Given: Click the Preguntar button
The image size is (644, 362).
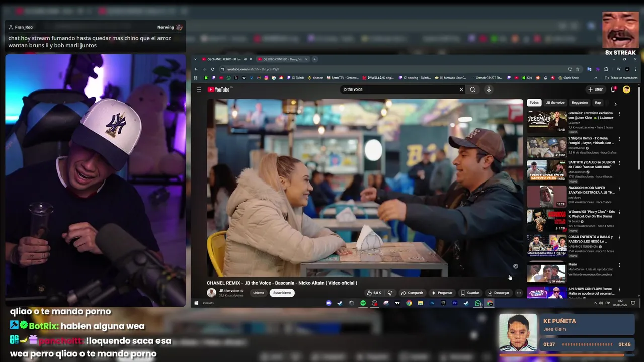Looking at the screenshot, I should point(442,293).
